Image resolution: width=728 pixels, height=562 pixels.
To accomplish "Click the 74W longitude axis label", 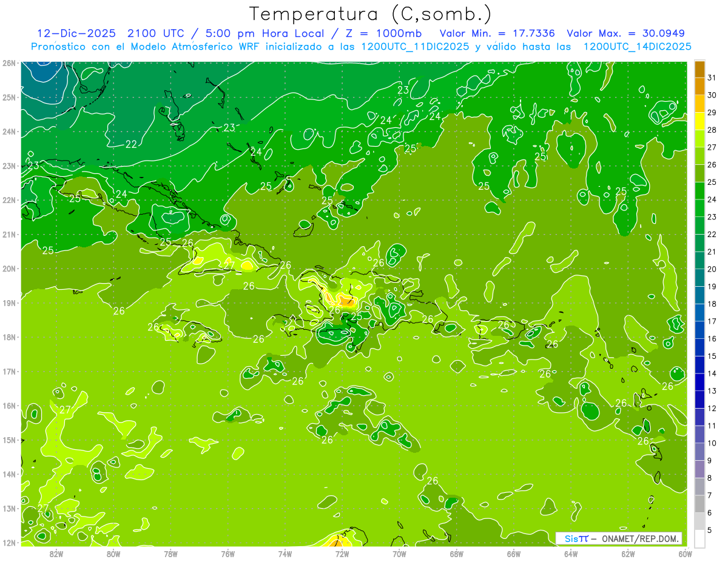I will (285, 554).
